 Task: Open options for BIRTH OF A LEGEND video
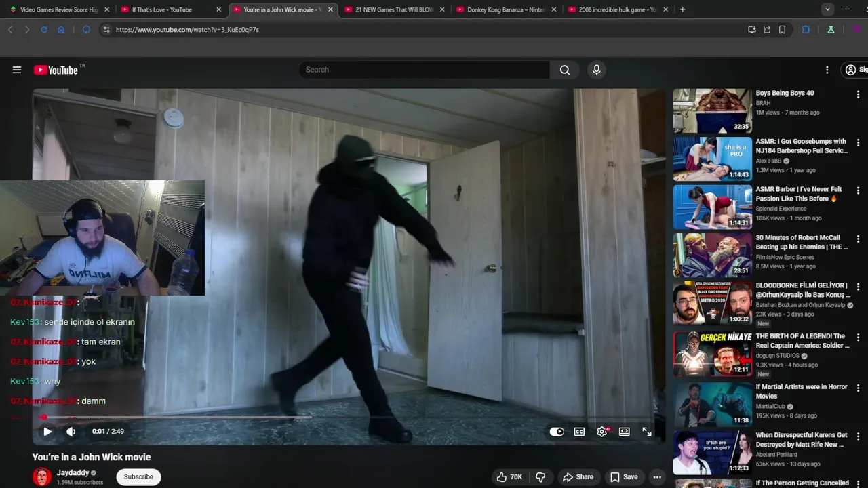[x=858, y=338]
